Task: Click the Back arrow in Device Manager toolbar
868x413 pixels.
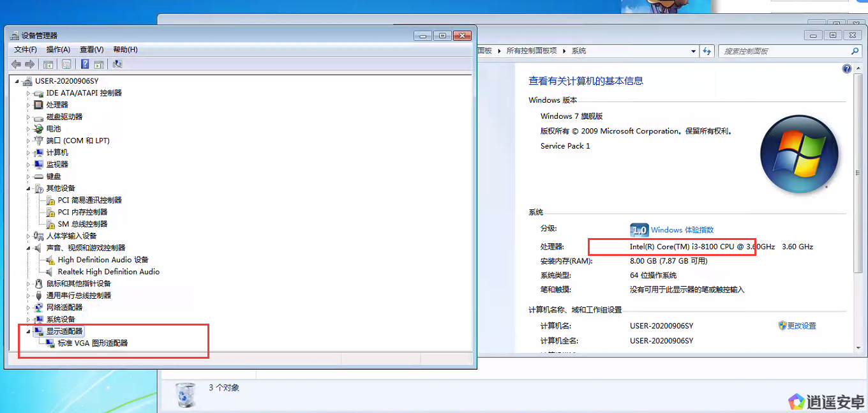Action: pos(17,64)
